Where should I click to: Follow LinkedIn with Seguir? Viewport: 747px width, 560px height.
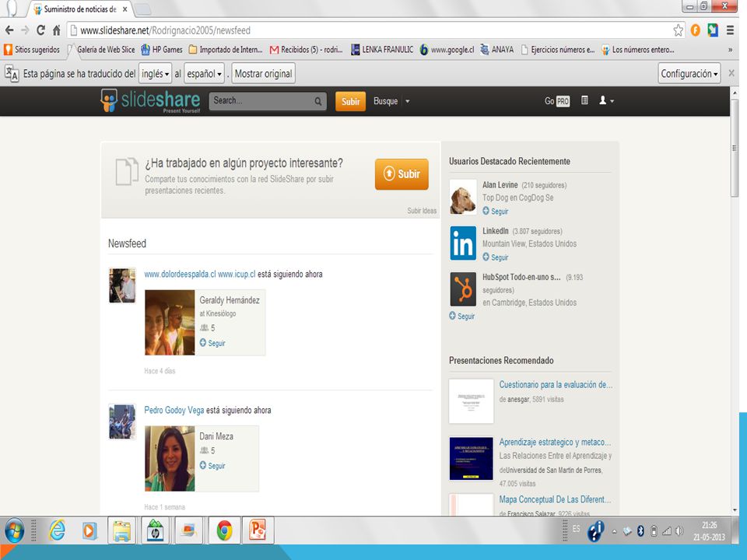pyautogui.click(x=496, y=257)
